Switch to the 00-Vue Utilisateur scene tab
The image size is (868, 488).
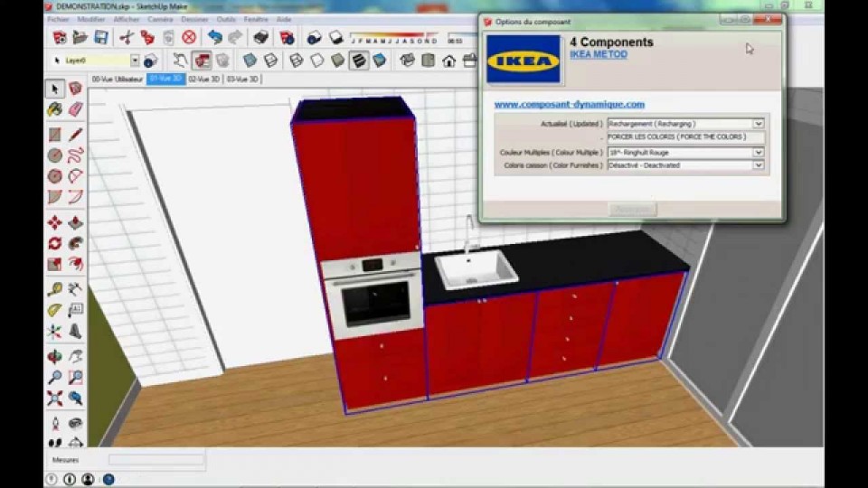point(118,80)
